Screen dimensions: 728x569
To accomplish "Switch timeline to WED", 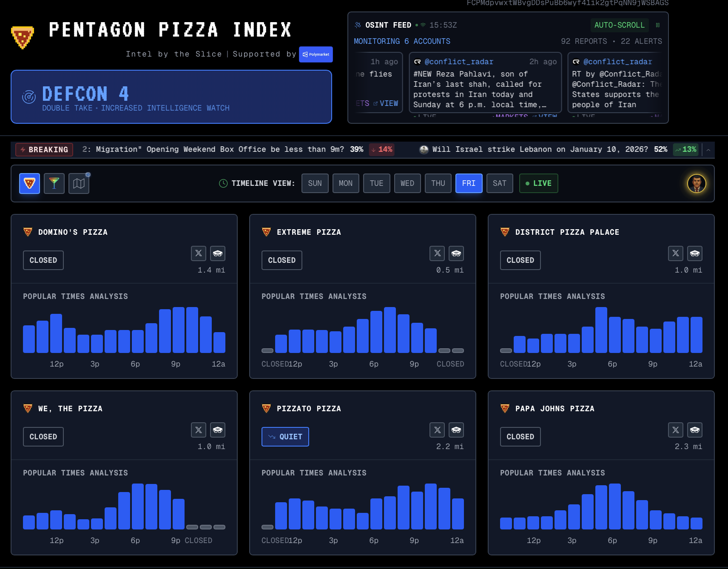I will tap(407, 183).
